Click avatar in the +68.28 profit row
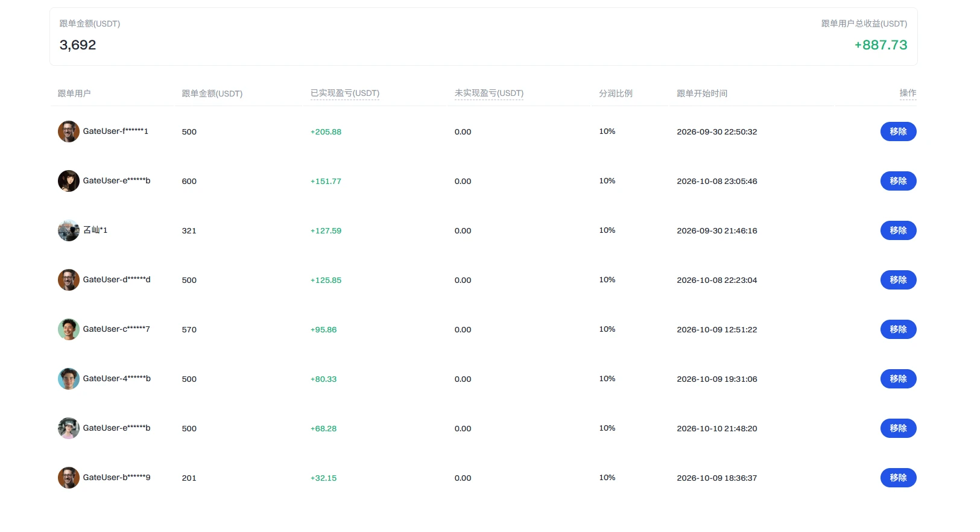980x532 pixels. coord(69,428)
